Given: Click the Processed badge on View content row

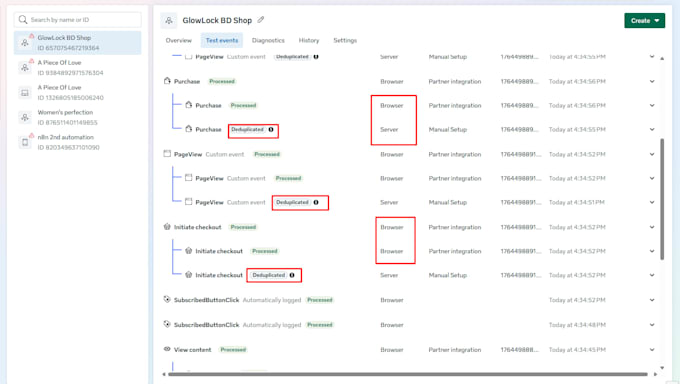Looking at the screenshot, I should 233,350.
